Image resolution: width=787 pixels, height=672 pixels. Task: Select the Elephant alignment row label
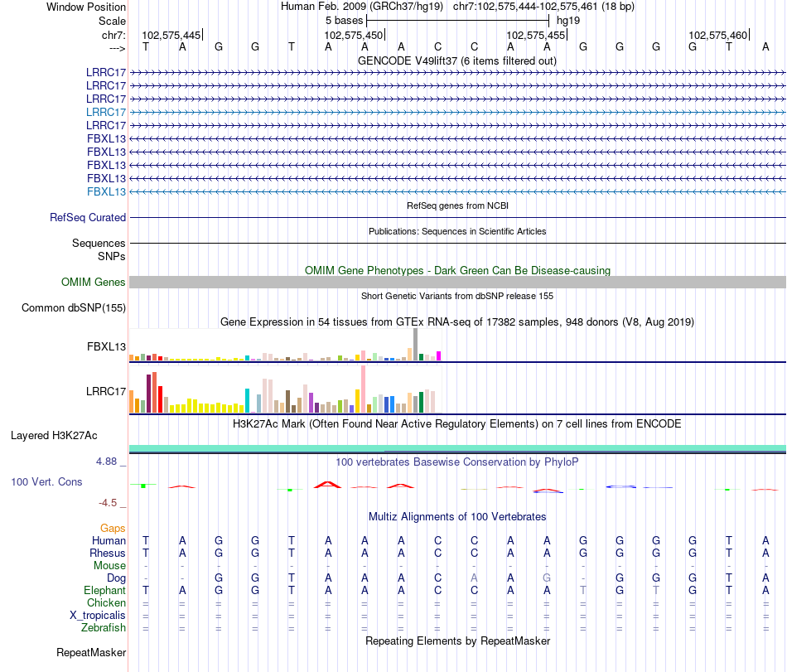pyautogui.click(x=104, y=590)
